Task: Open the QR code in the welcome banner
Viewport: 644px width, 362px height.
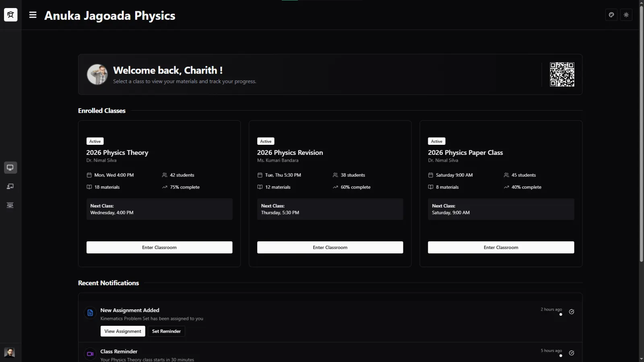Action: (x=562, y=74)
